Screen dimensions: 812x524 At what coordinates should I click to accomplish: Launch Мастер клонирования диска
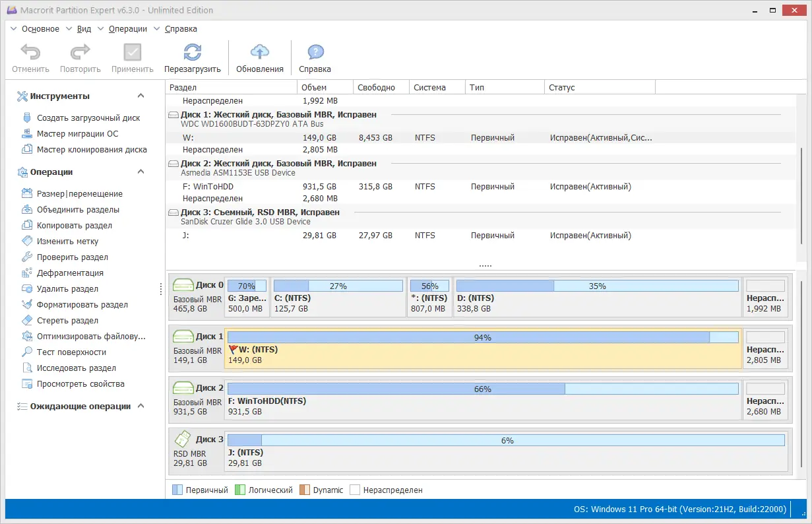click(x=92, y=150)
